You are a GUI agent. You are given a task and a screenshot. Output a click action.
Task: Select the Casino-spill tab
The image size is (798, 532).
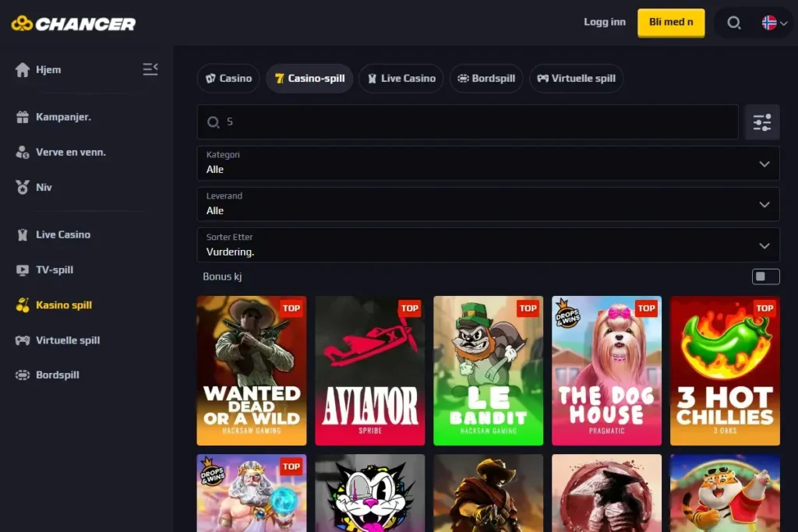[309, 79]
